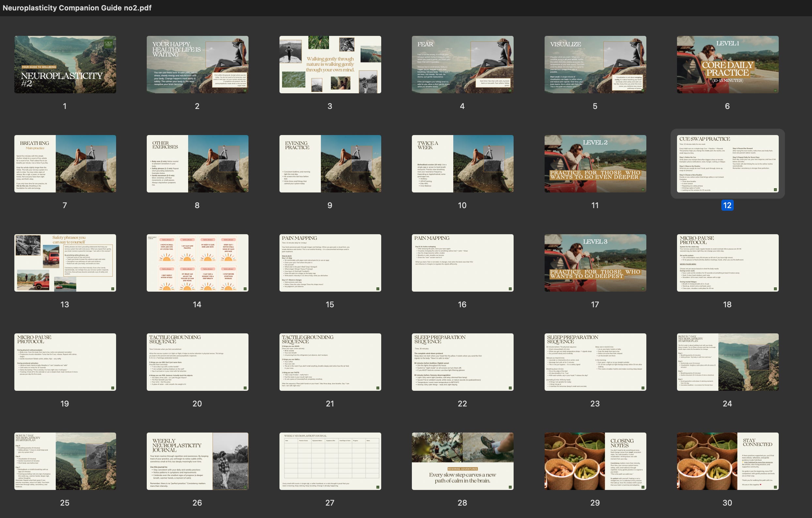Screen dimensions: 812x518
Task: Open the VISUALIZE page 5 thumbnail
Action: (x=595, y=64)
